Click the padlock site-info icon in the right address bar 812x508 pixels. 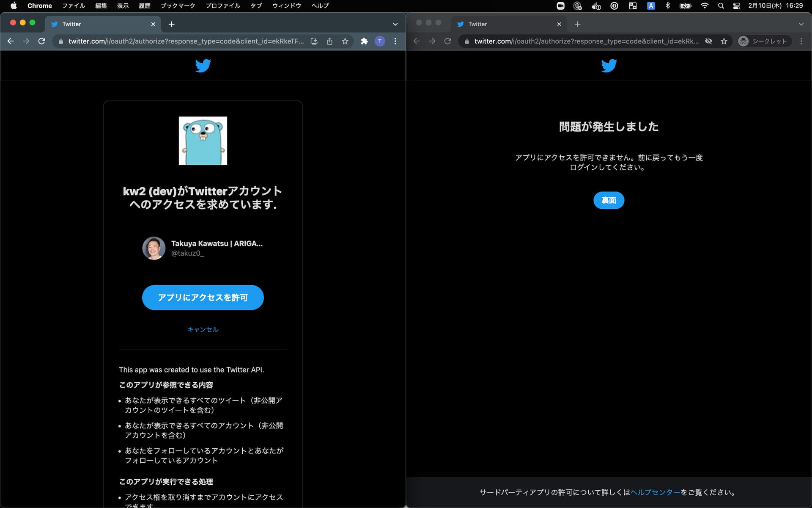[x=466, y=41]
